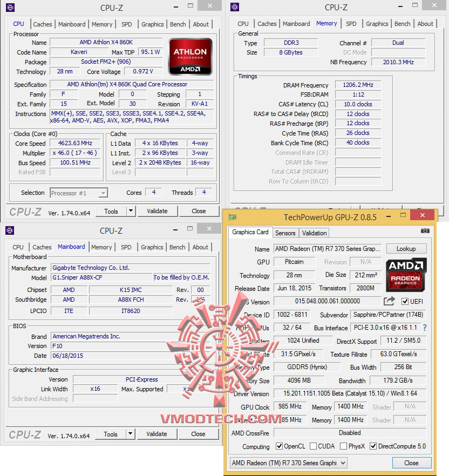Maximize the top-left CPU-Z window
Screen dimensions: 449x476
(x=191, y=6)
